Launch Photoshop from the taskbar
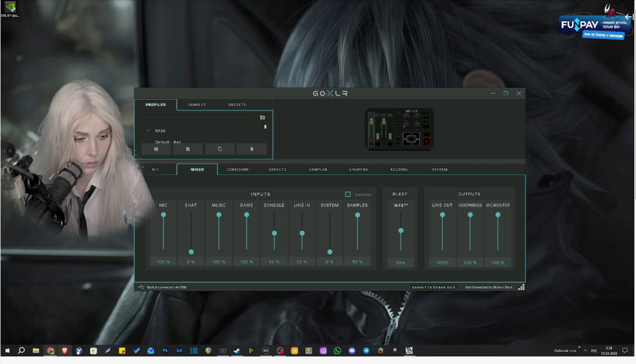636x364 pixels. [165, 351]
